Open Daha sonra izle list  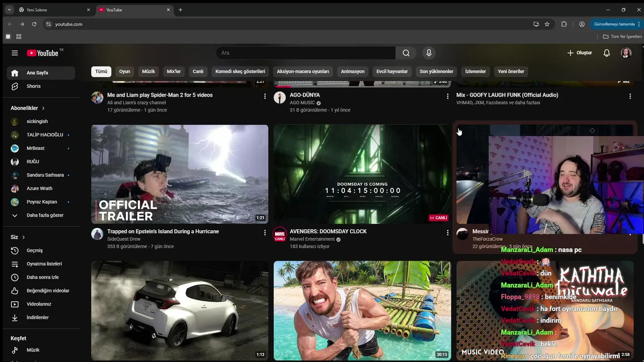click(x=41, y=277)
